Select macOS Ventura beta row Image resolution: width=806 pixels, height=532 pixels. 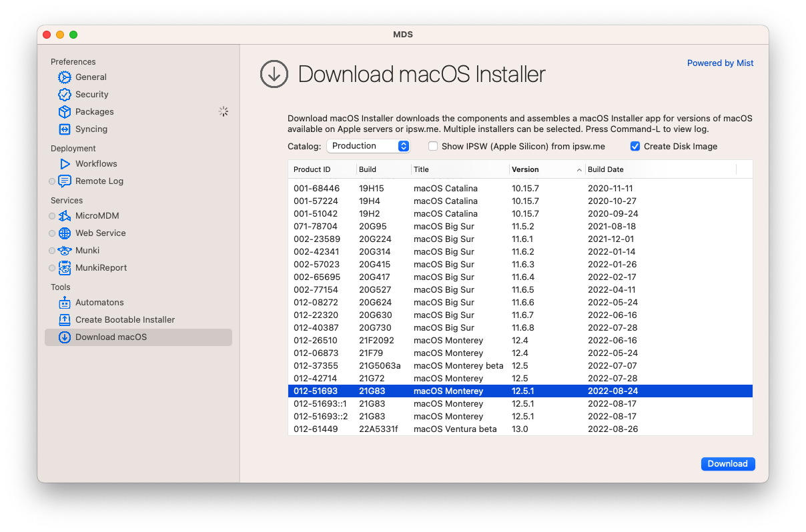click(520, 429)
